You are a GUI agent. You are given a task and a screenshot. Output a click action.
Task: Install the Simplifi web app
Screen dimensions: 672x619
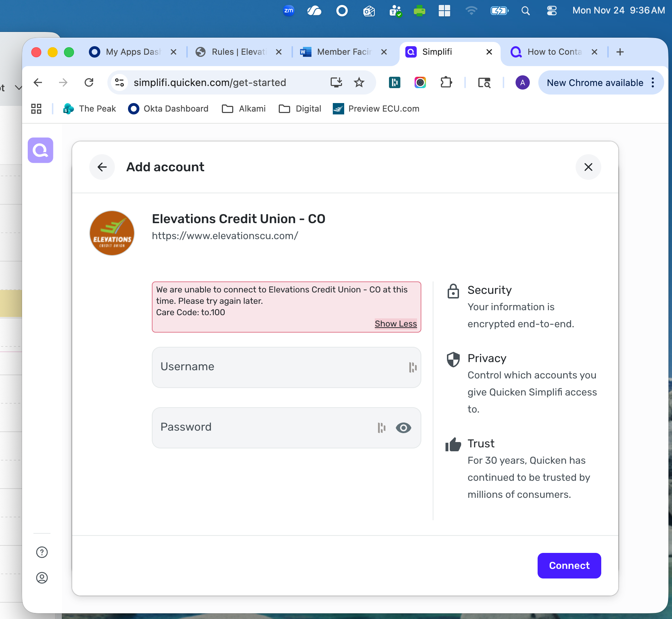coord(336,82)
